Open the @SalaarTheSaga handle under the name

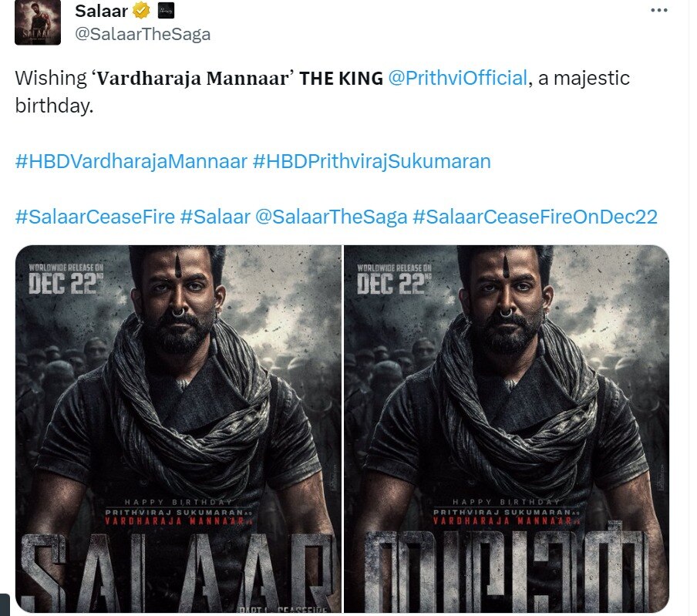tap(143, 34)
